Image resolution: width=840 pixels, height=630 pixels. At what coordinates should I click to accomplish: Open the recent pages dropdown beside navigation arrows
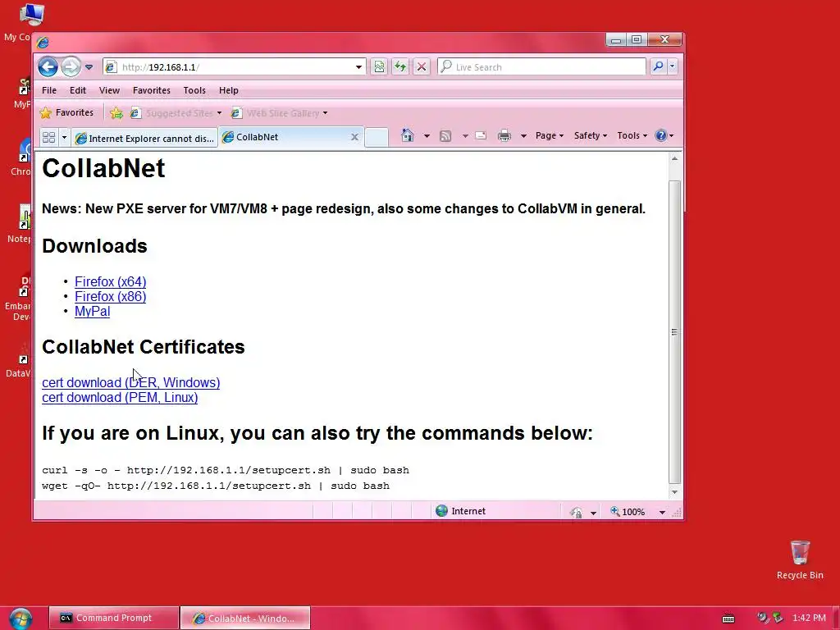[89, 67]
